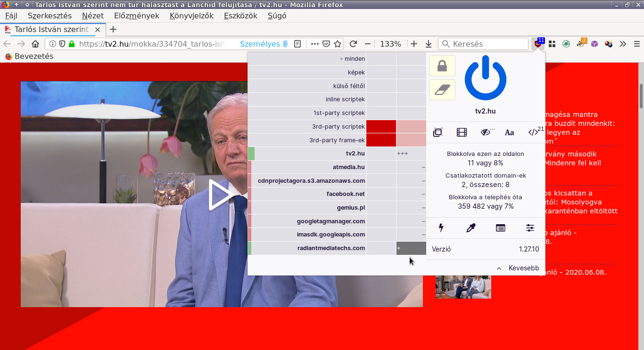
Task: Open the uBlock dashboard sliders icon
Action: coord(530,228)
